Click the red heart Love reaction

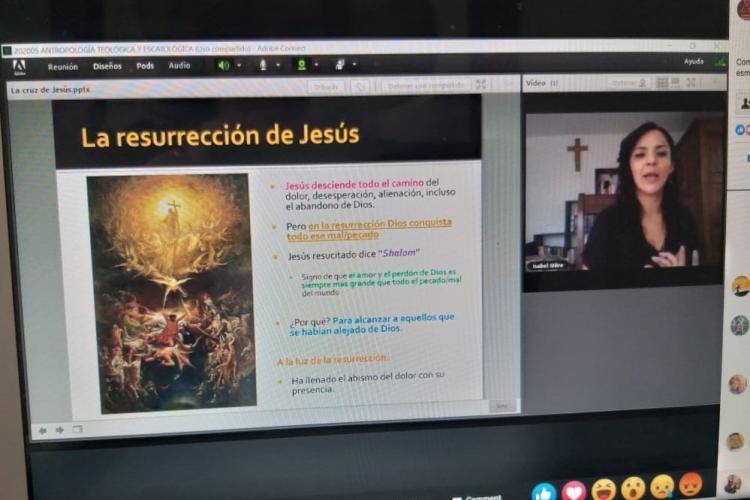click(574, 490)
